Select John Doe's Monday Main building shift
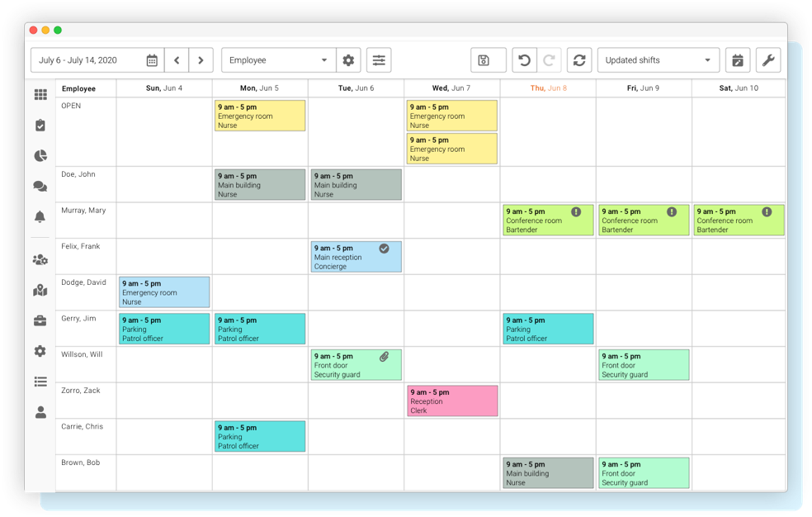Viewport: 812px width, 517px height. coord(260,184)
